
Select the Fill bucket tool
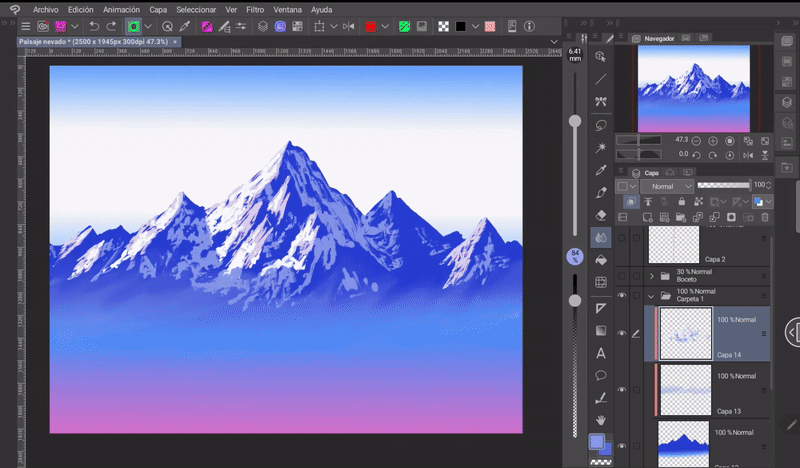pyautogui.click(x=601, y=261)
